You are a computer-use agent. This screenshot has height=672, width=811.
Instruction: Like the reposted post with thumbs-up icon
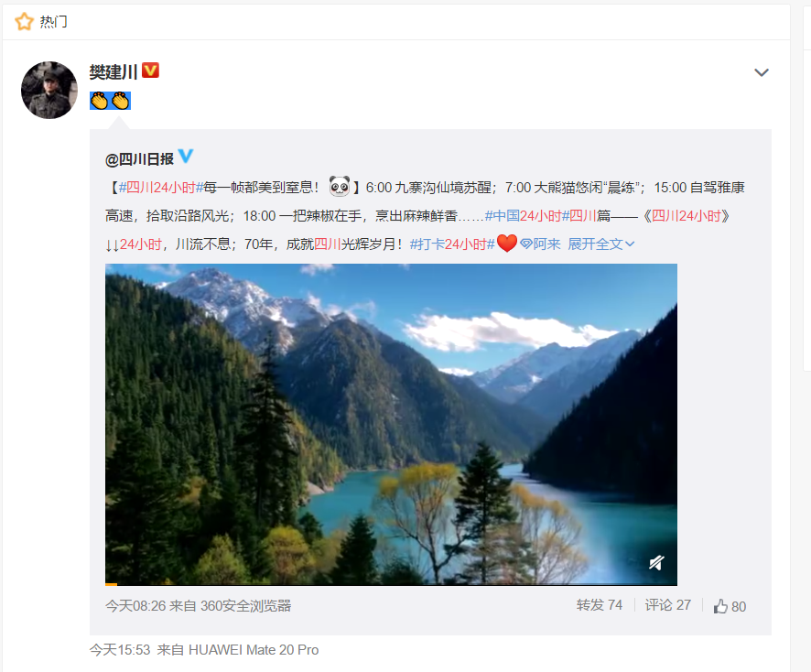click(730, 606)
